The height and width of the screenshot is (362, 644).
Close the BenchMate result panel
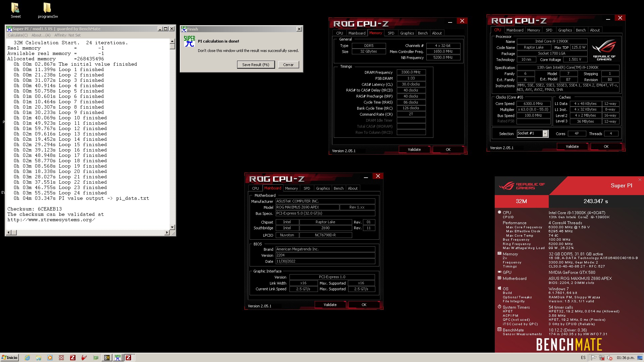point(640,180)
